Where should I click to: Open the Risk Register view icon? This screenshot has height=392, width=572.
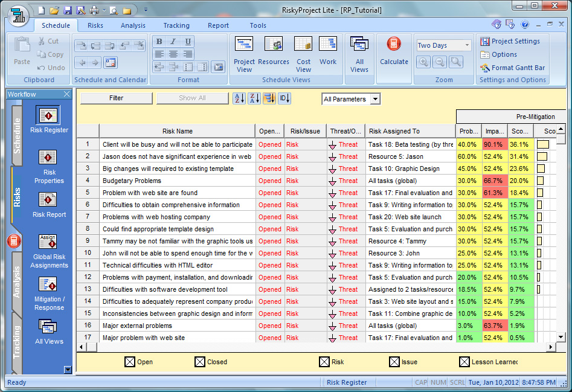[48, 115]
